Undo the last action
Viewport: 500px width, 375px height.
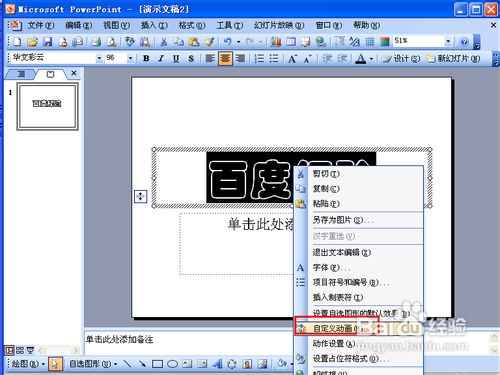point(228,42)
